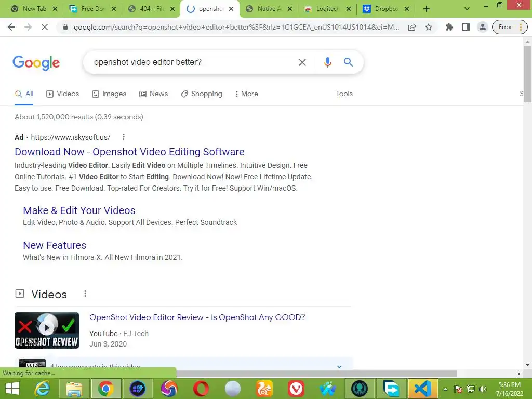
Task: Open the search Tools options
Action: 344,94
